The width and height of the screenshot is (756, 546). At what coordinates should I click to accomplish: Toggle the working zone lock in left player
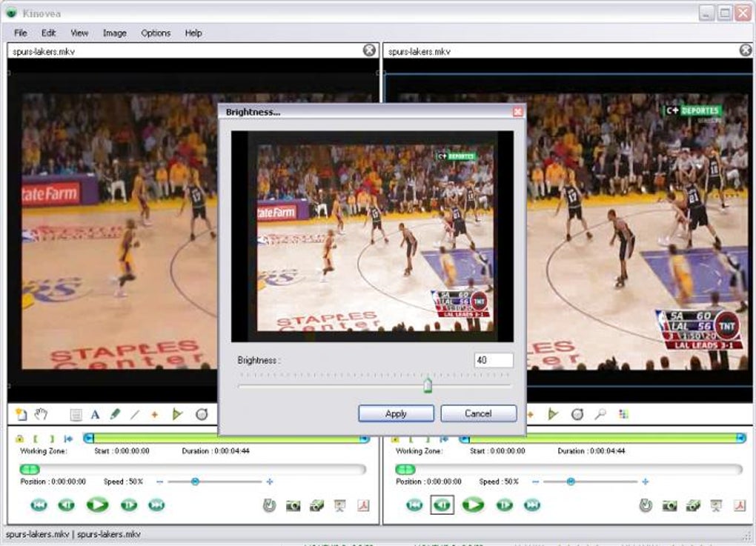(19, 439)
